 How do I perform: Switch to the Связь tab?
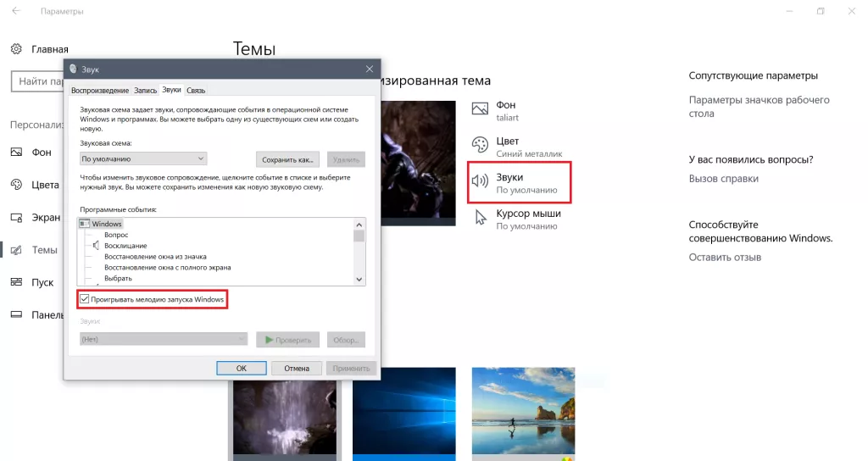[x=196, y=90]
